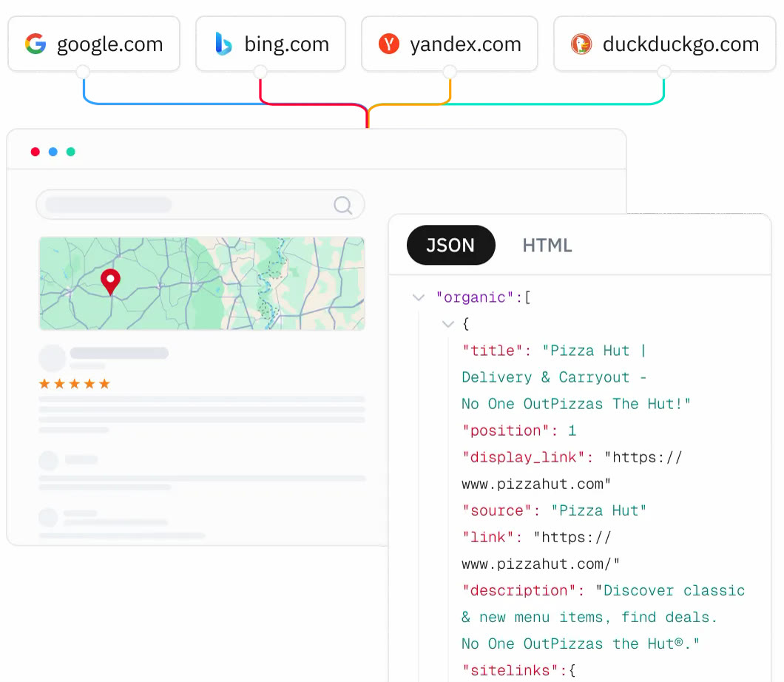Select the bing.com chip
The height and width of the screenshot is (682, 784).
[271, 44]
